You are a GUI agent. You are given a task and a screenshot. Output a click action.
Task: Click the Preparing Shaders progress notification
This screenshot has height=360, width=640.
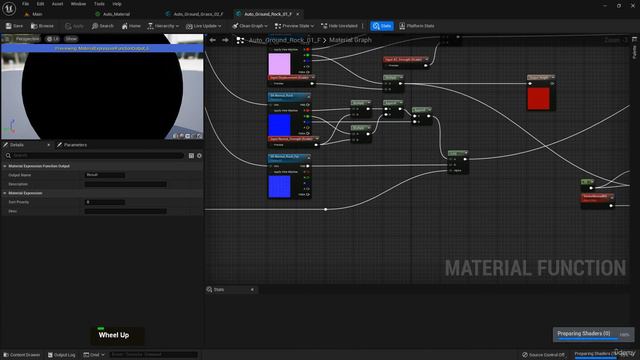point(593,334)
